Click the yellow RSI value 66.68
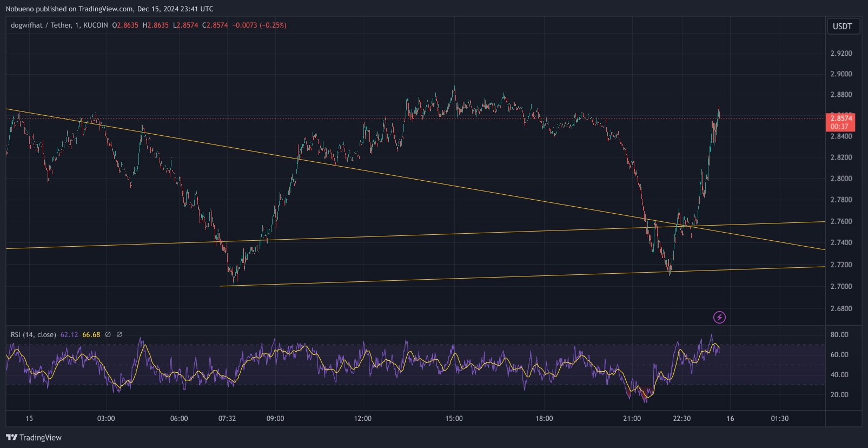Screen dimensions: 868x448 tap(91, 334)
